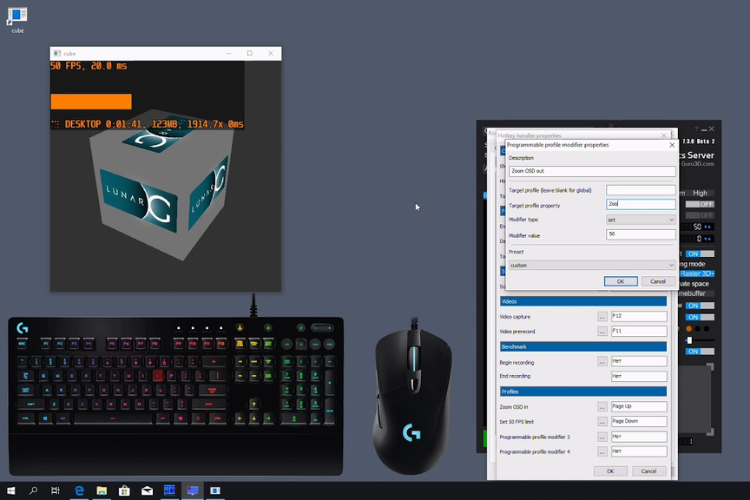This screenshot has width=750, height=500.
Task: Click the RivaTuner zoom slider handle
Action: (689, 340)
